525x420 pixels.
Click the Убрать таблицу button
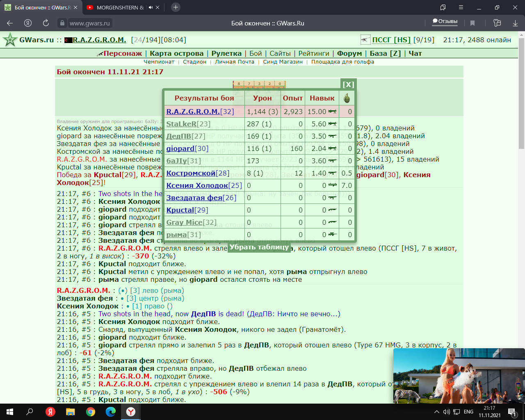tap(259, 247)
